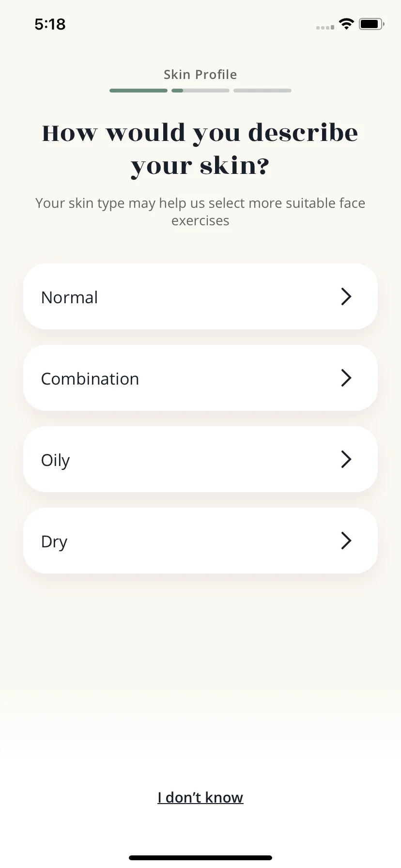Tap the third empty progress segment

262,91
